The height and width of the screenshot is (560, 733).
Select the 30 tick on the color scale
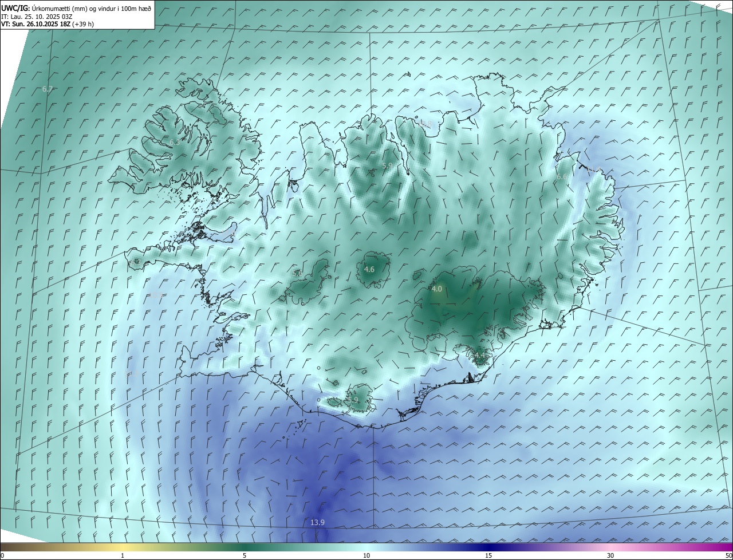point(610,555)
